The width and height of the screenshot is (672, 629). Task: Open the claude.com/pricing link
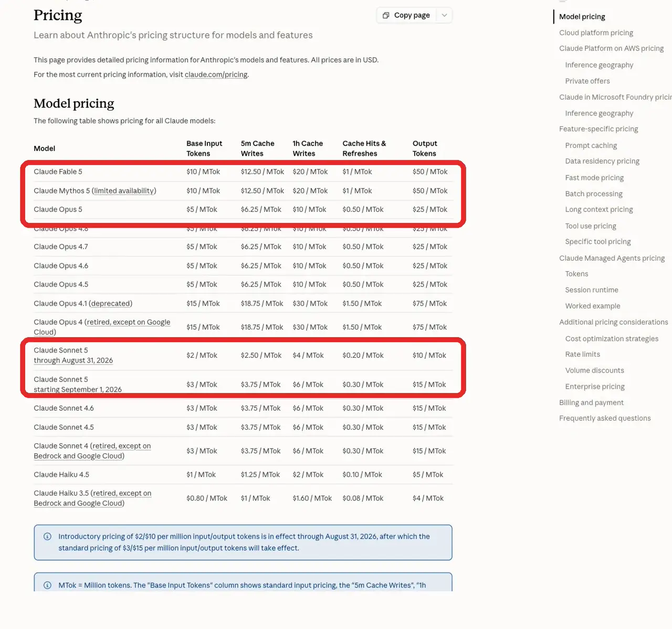[x=216, y=74]
